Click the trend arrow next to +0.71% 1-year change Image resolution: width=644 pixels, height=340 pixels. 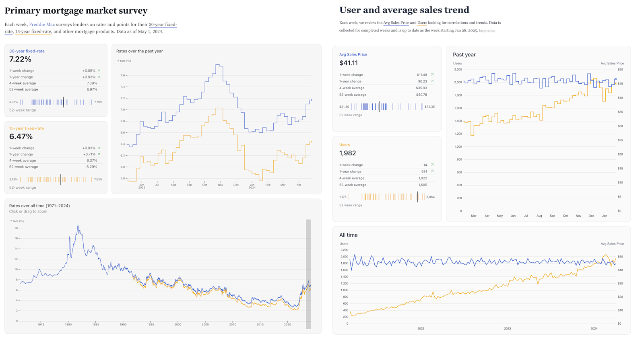99,154
